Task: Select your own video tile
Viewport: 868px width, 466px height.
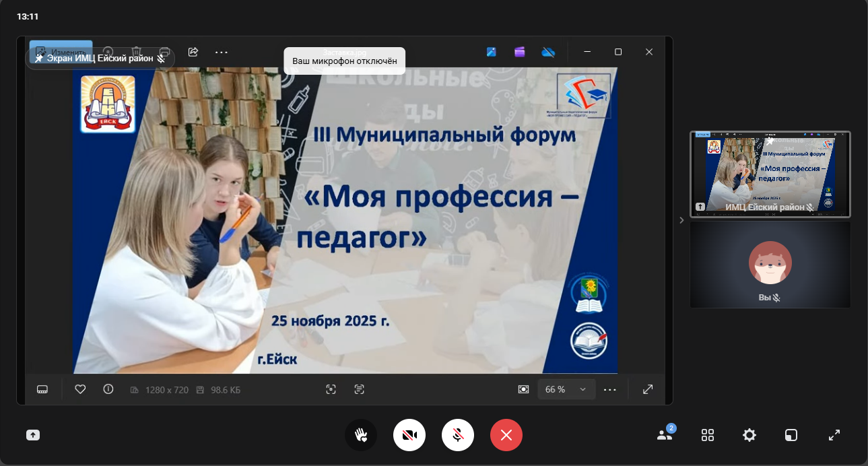Action: point(770,265)
